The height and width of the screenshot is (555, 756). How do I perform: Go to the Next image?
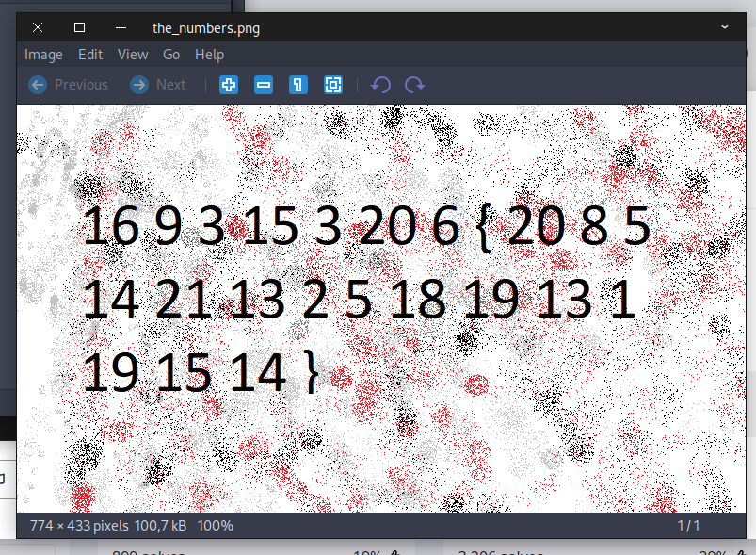158,85
